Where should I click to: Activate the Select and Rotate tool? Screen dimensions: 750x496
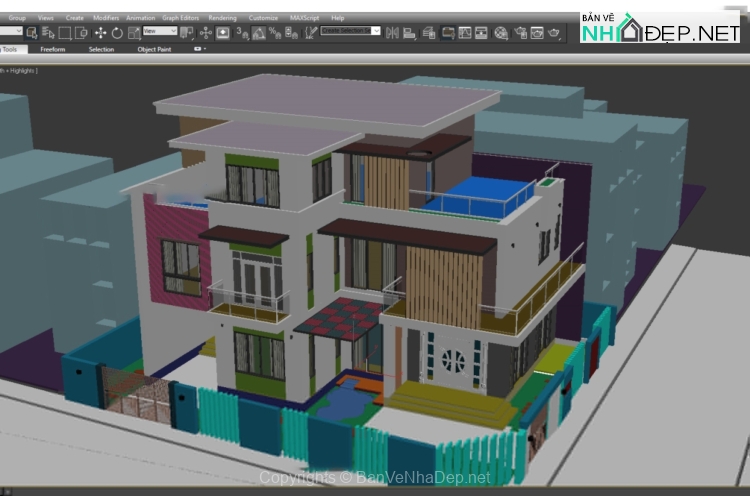(x=117, y=32)
